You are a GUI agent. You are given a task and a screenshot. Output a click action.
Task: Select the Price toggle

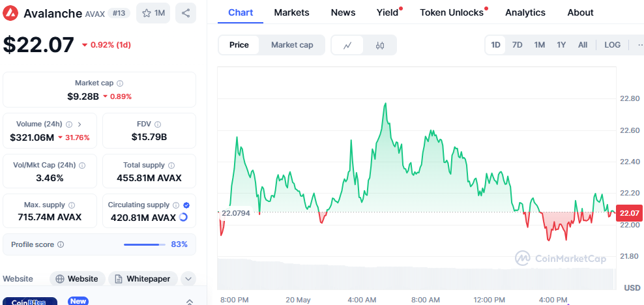(x=239, y=45)
